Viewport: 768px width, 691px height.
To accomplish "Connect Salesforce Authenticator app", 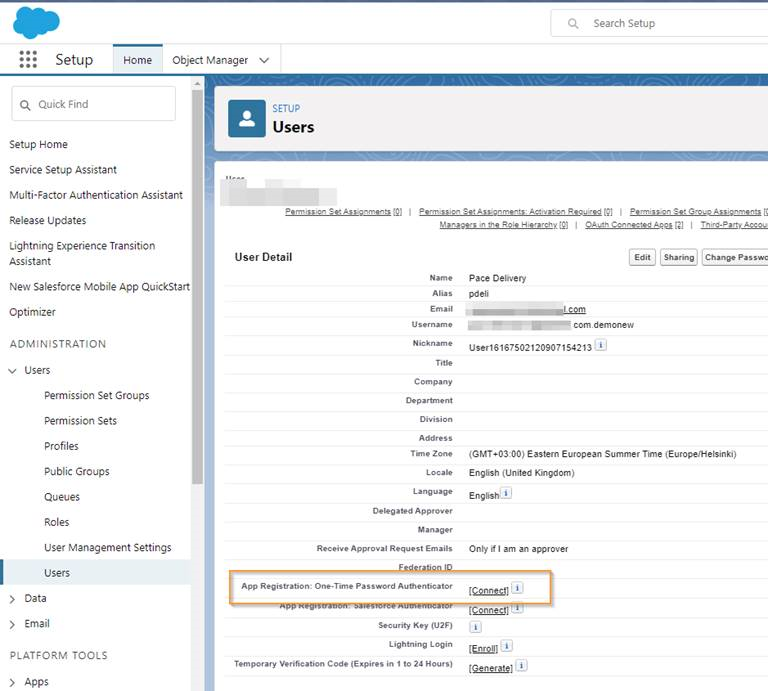I will (489, 610).
